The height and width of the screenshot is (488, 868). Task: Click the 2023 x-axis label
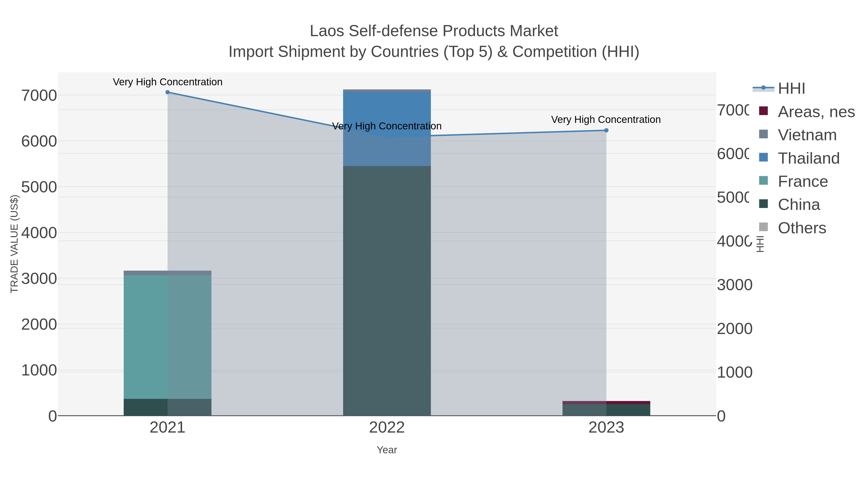[606, 428]
